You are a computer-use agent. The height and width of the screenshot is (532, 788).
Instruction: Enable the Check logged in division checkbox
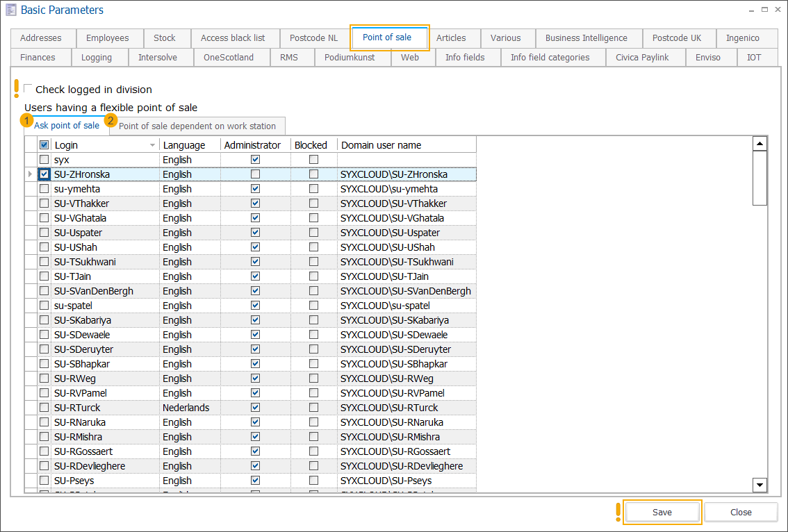[x=28, y=89]
